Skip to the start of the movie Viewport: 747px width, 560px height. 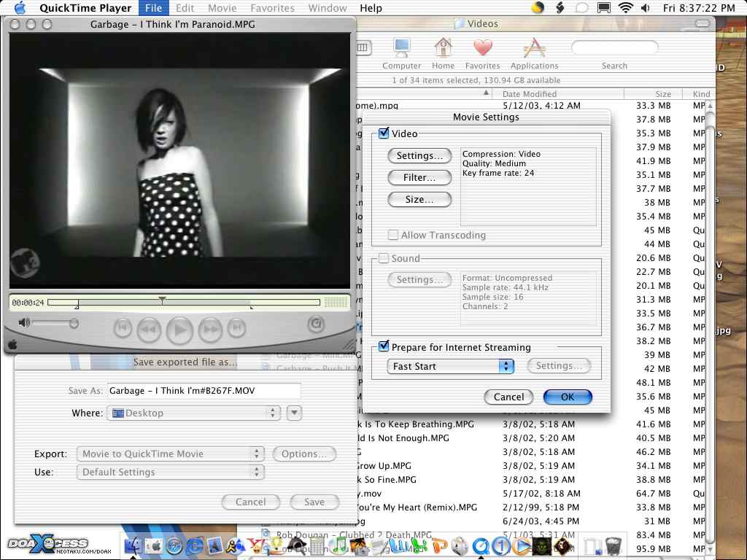coord(123,329)
